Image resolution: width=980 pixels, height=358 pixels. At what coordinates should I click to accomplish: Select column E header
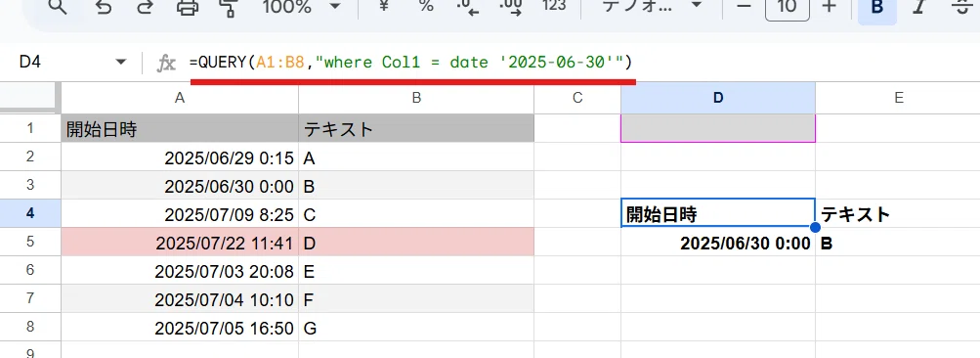[x=898, y=98]
